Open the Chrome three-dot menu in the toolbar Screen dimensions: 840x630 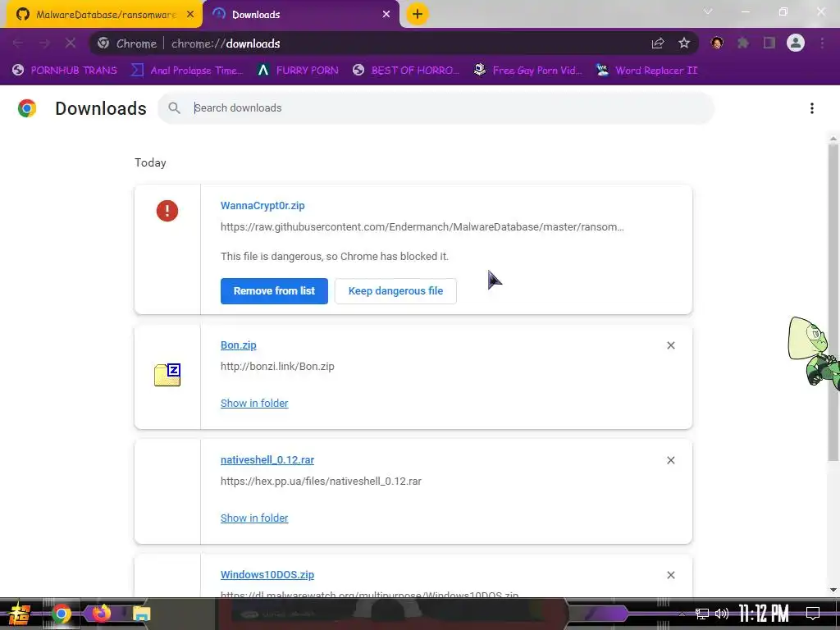[822, 43]
